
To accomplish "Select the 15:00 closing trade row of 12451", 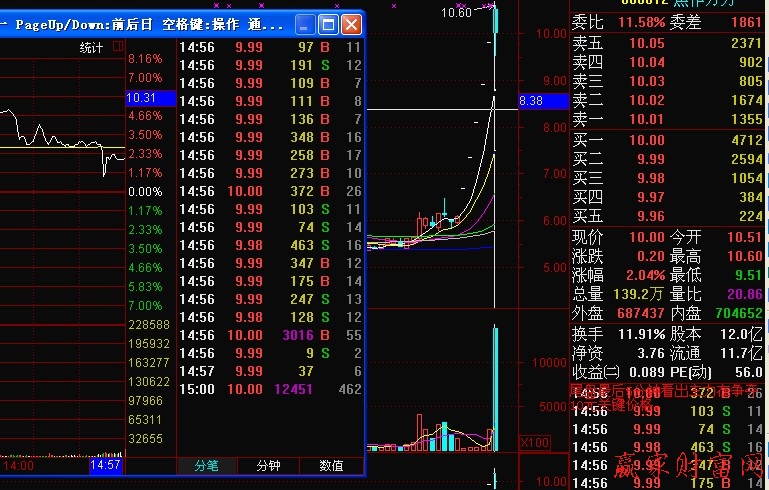I will coord(270,389).
